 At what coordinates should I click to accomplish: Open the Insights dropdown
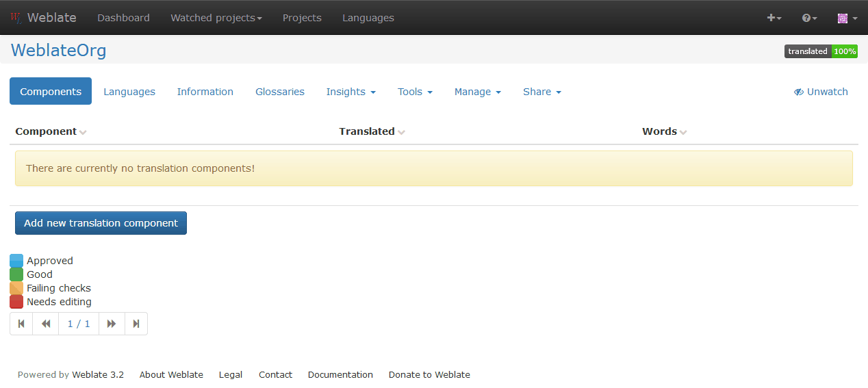(x=351, y=92)
